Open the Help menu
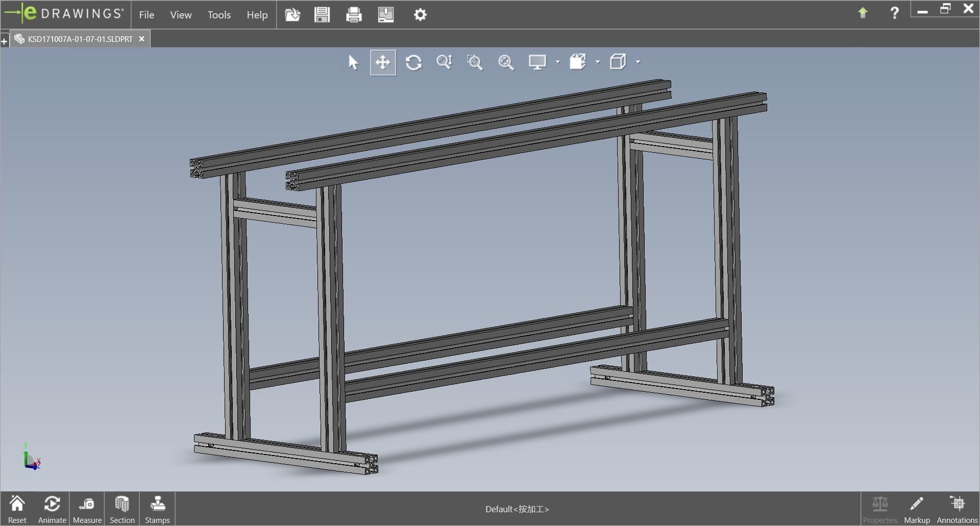 click(x=257, y=15)
